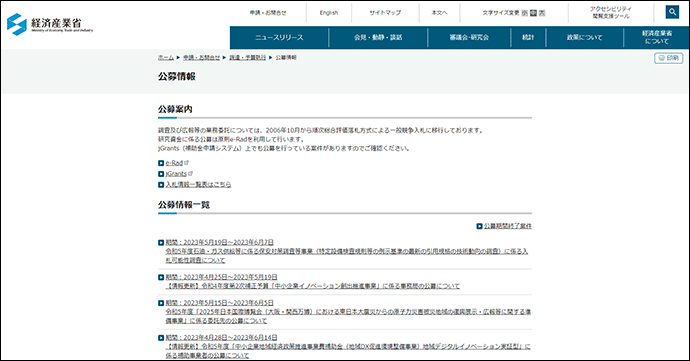Go to 調達・予算執行 breadcrumb
The width and height of the screenshot is (690, 361).
pos(248,58)
